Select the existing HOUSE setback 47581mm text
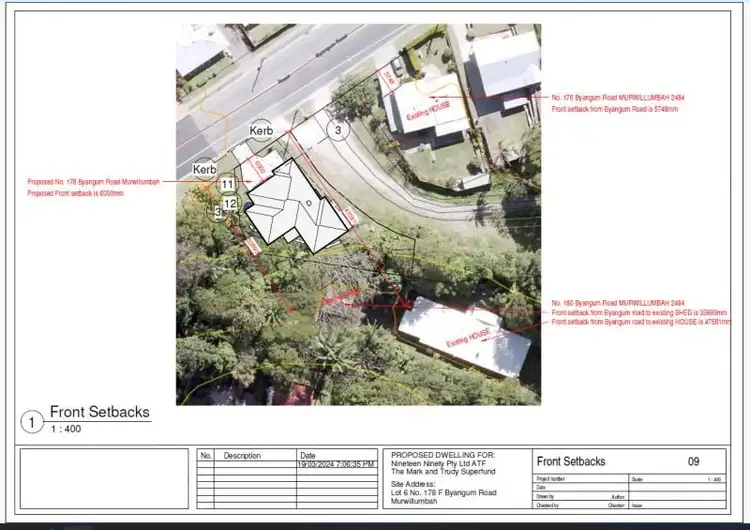This screenshot has height=530, width=750. (641, 322)
